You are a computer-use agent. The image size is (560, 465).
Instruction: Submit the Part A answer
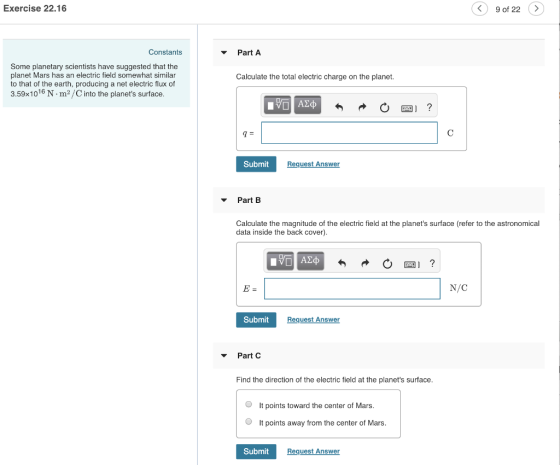pyautogui.click(x=256, y=164)
